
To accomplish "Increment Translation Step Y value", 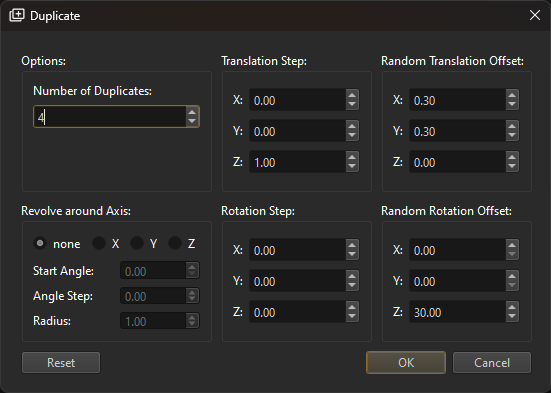I will coord(352,126).
